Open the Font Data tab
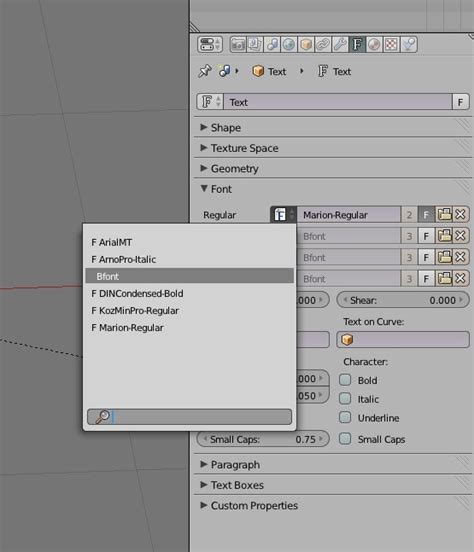 [x=357, y=44]
